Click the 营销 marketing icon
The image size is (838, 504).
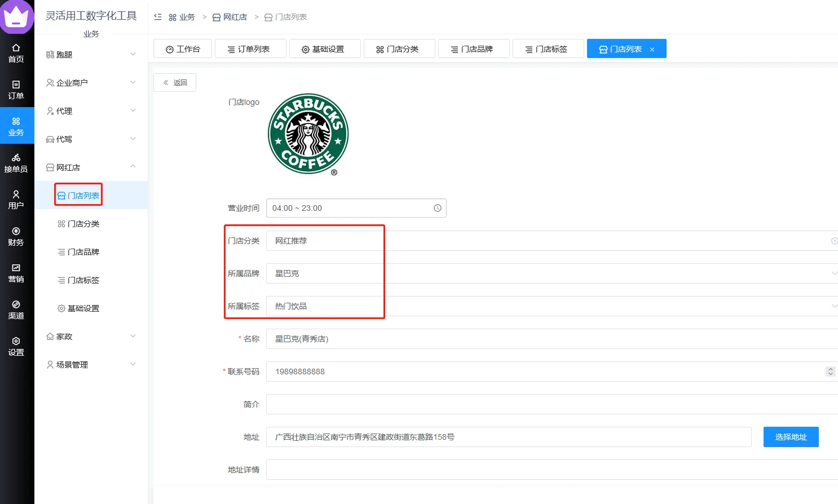(16, 273)
